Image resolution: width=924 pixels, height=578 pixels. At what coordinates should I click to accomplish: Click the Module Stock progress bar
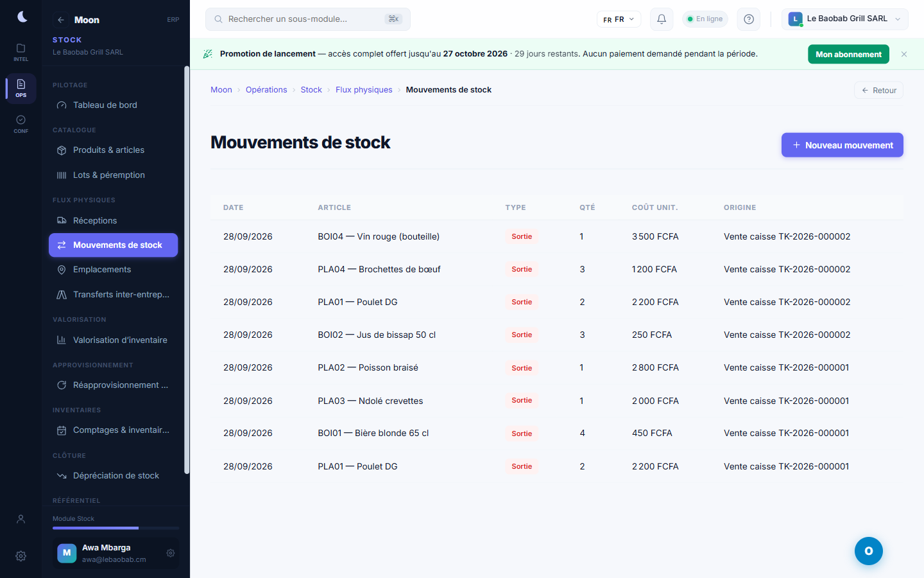(x=116, y=528)
